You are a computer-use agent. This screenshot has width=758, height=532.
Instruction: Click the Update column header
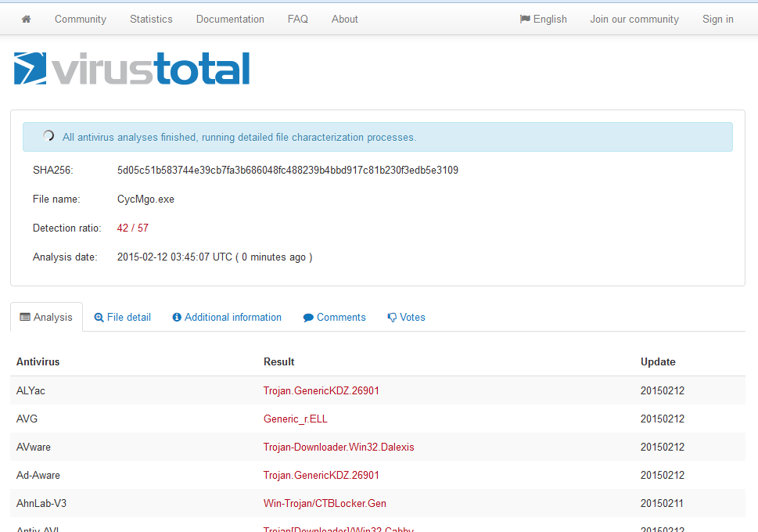[x=658, y=361]
